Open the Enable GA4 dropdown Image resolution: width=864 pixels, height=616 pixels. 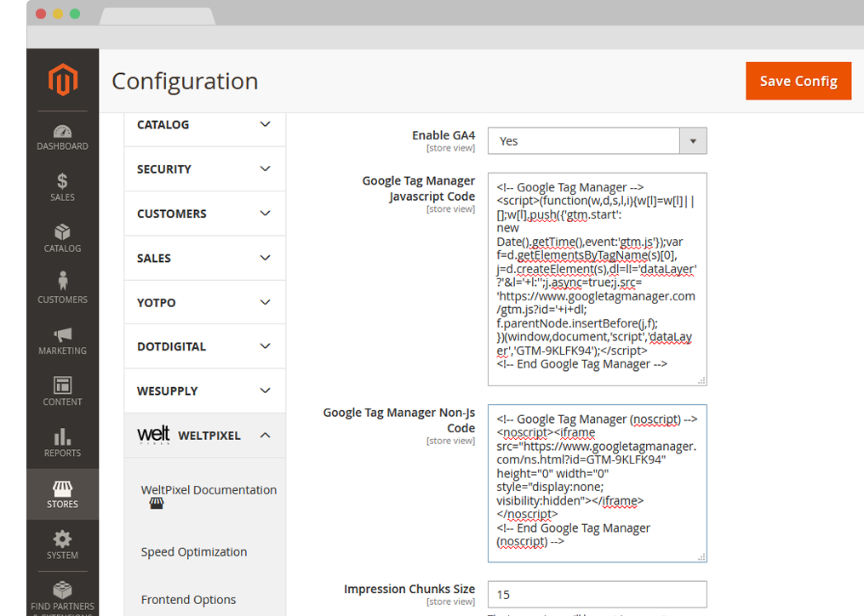[597, 141]
